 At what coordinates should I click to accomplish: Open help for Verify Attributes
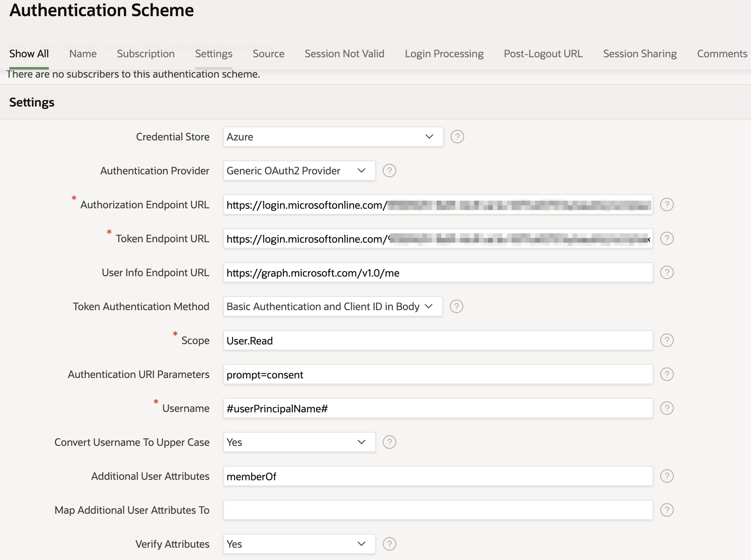click(x=389, y=543)
